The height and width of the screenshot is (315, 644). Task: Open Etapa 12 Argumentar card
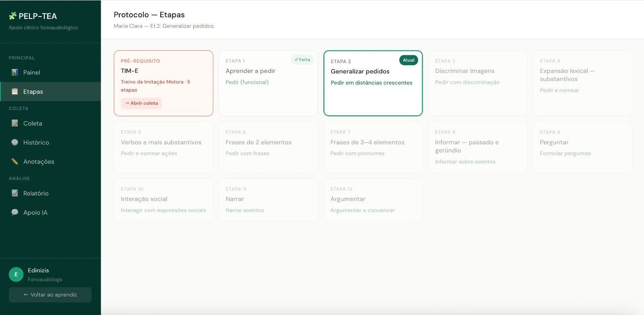pyautogui.click(x=373, y=200)
